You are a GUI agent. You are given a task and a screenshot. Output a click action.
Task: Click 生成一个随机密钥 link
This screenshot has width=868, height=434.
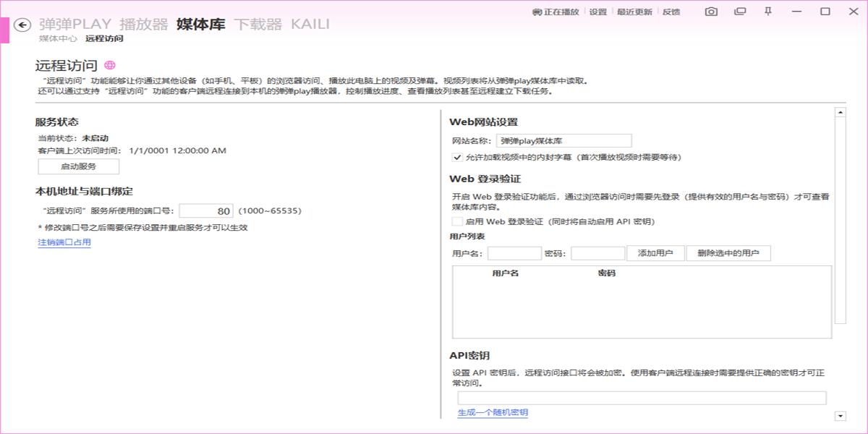tap(493, 413)
